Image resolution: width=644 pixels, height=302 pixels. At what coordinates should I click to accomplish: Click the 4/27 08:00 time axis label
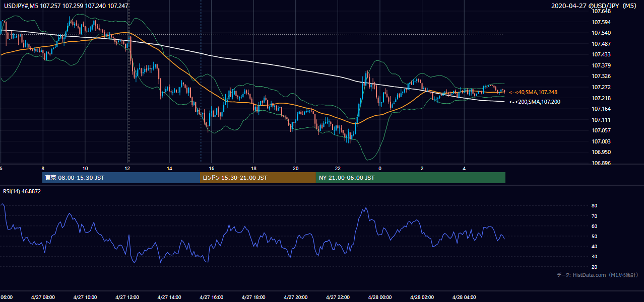(43, 297)
